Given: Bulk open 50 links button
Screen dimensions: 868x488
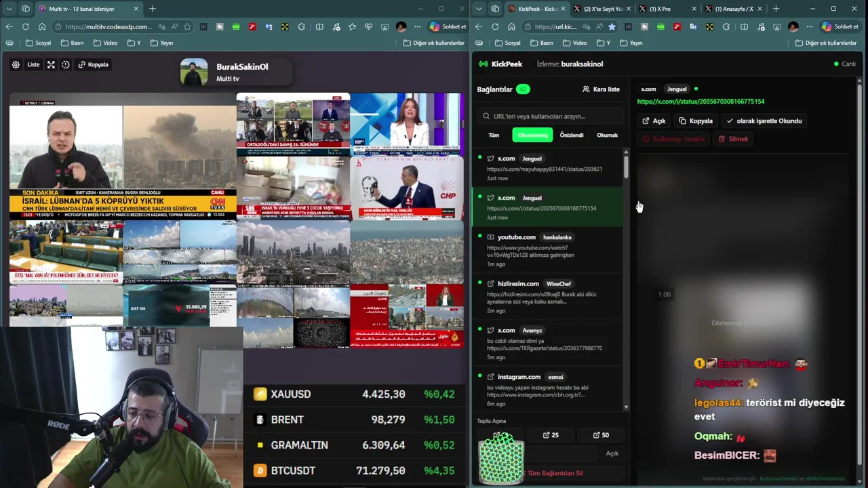Looking at the screenshot, I should [601, 435].
